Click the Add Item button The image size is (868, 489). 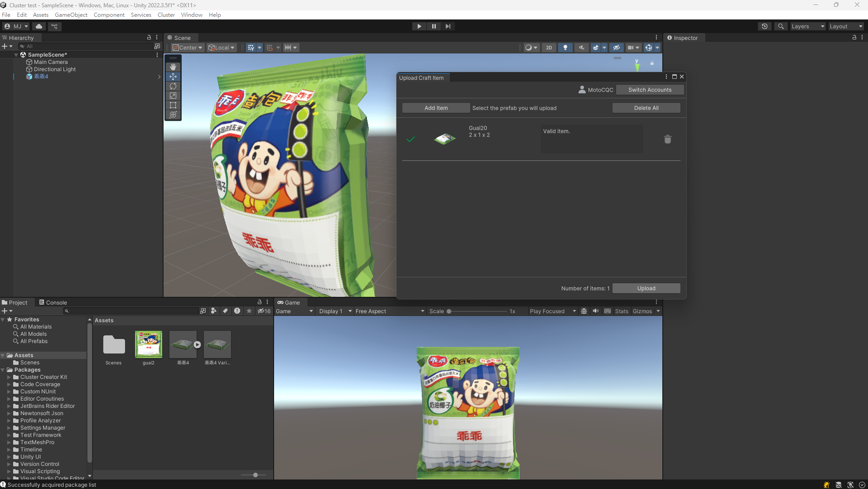tap(436, 108)
